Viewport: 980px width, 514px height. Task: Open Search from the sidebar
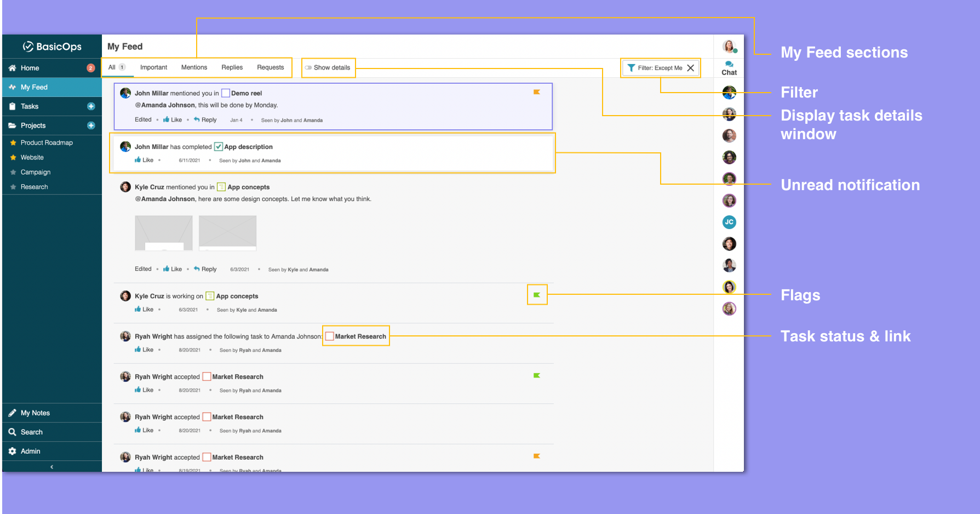(x=31, y=432)
